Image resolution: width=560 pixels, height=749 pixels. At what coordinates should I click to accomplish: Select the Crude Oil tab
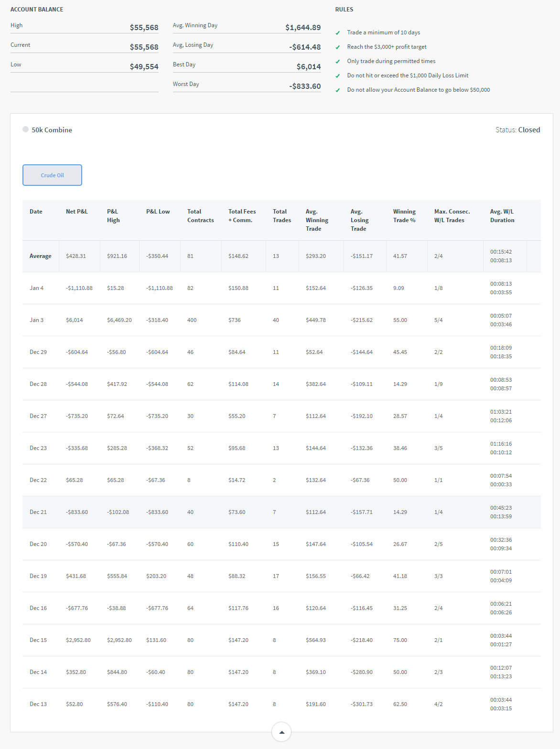52,175
